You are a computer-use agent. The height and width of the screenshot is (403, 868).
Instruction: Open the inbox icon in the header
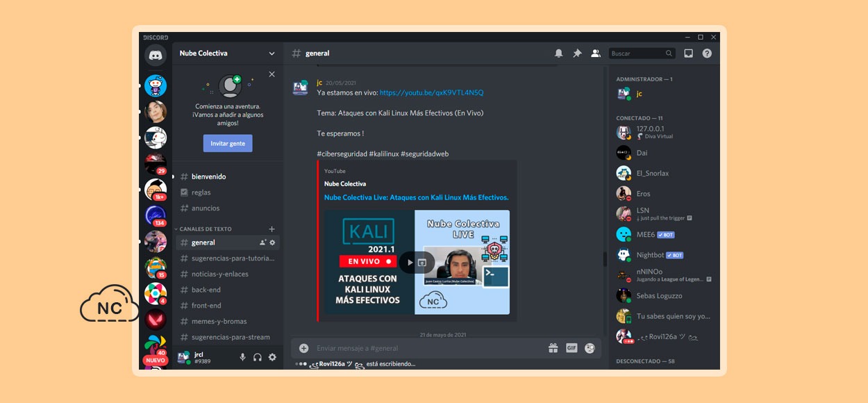click(x=688, y=54)
